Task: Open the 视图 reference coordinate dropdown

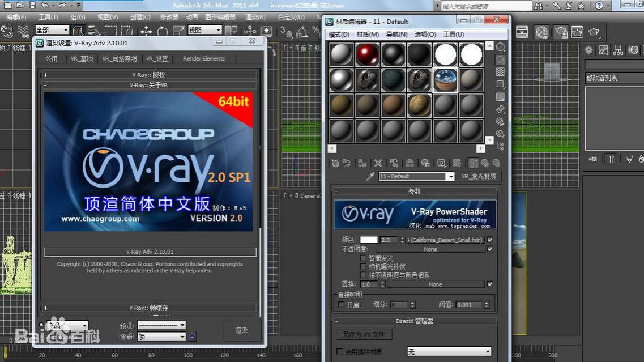Action: click(x=205, y=30)
